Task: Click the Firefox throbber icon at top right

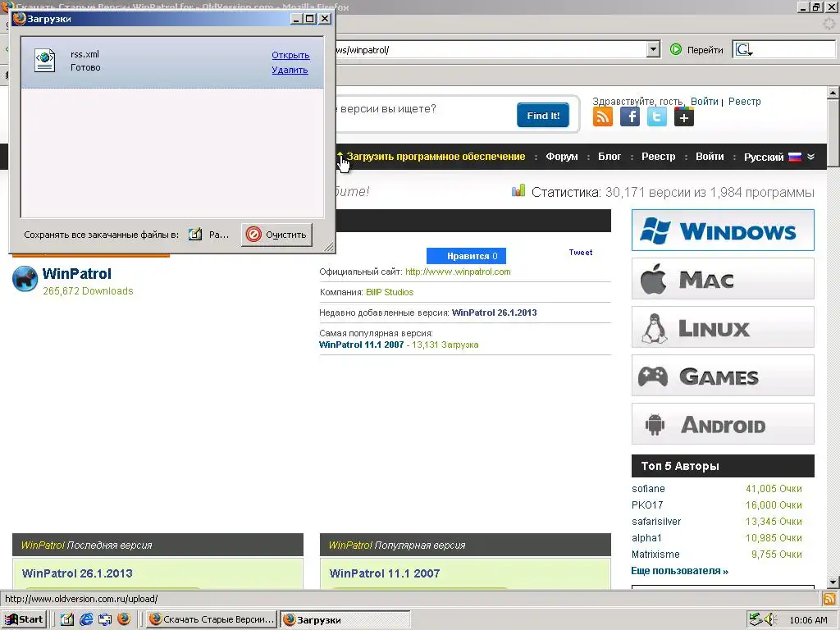Action: tap(829, 24)
